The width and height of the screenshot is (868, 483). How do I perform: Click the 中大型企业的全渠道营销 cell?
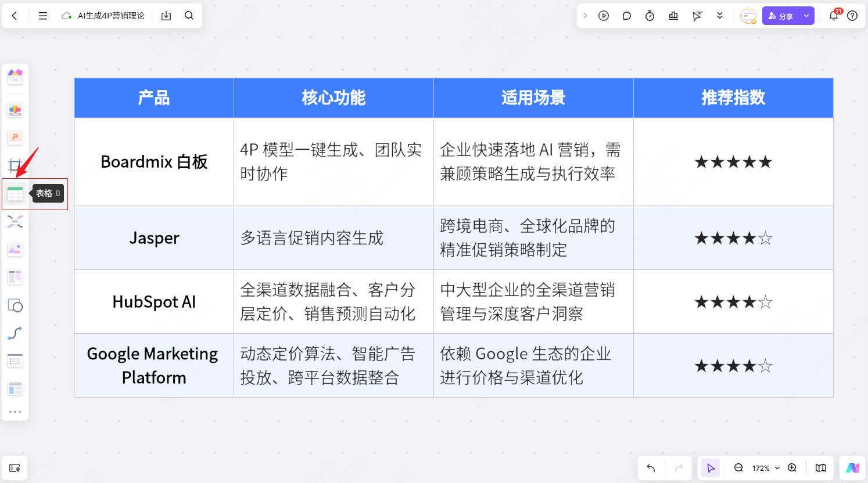pyautogui.click(x=533, y=302)
